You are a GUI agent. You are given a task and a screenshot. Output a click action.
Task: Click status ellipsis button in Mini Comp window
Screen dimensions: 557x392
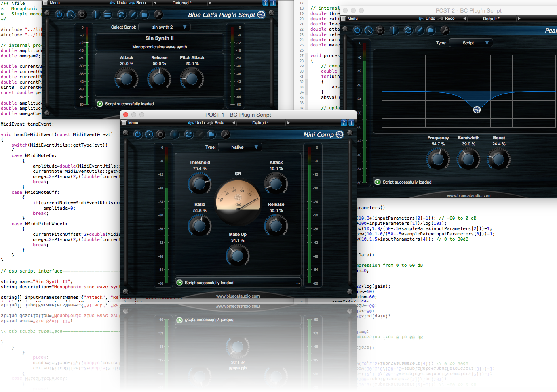[298, 283]
